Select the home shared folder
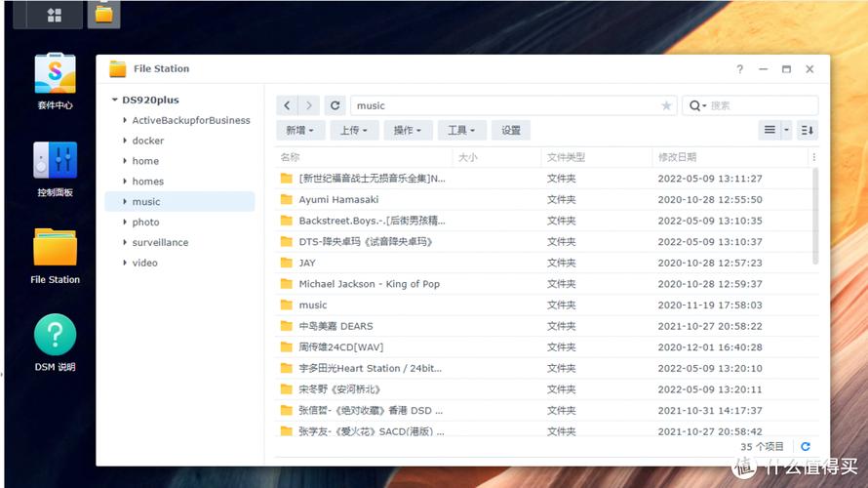The image size is (868, 488). click(x=145, y=161)
